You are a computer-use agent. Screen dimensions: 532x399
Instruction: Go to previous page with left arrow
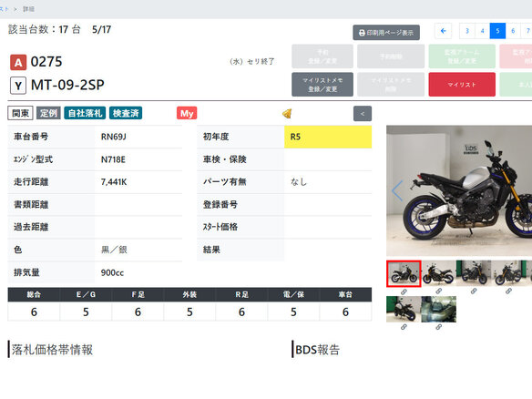(x=443, y=31)
